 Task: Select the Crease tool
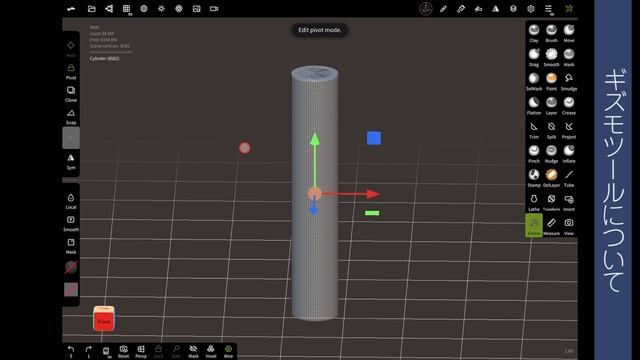[x=569, y=105]
